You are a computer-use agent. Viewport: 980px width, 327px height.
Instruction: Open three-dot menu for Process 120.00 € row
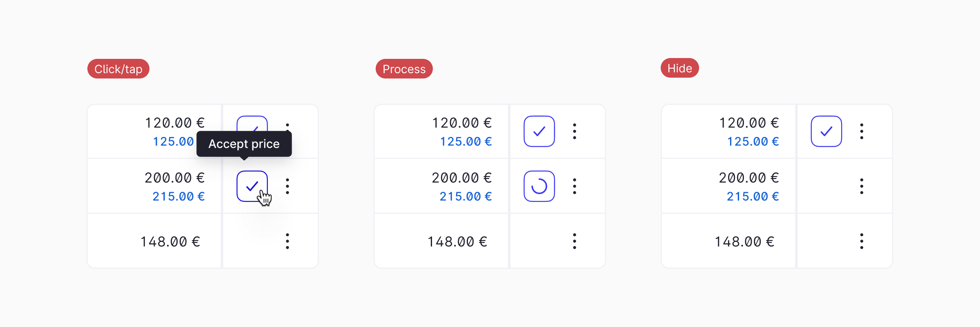(x=575, y=131)
